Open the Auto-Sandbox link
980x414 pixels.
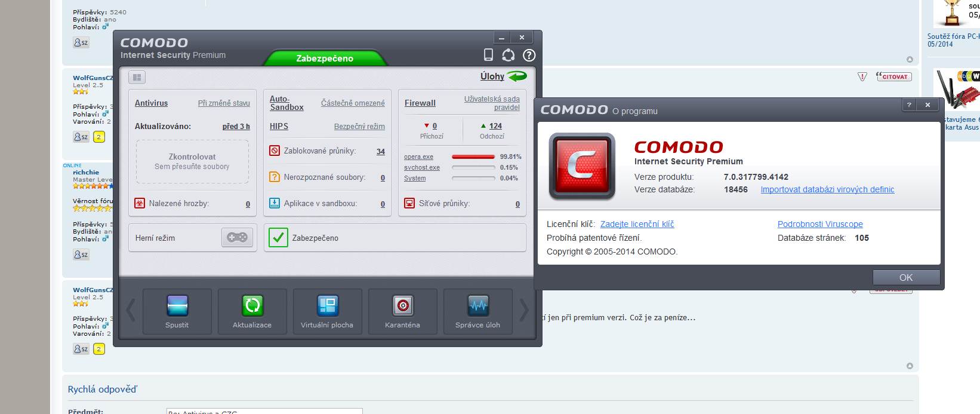point(286,103)
